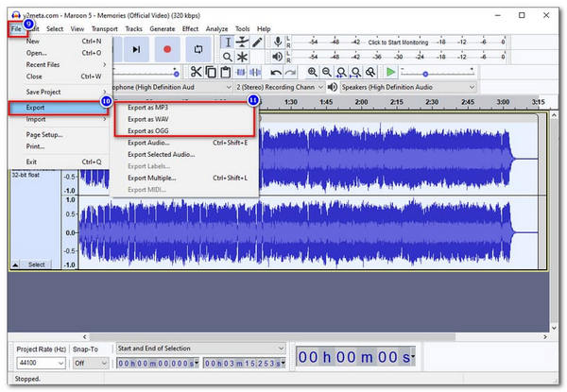Click the playback meter speaker icon
The height and width of the screenshot is (392, 567).
coord(277,57)
